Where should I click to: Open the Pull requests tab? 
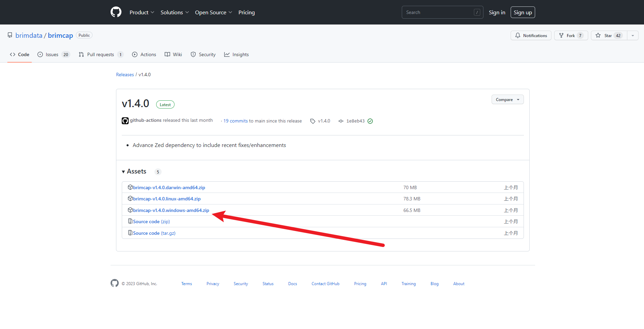101,54
